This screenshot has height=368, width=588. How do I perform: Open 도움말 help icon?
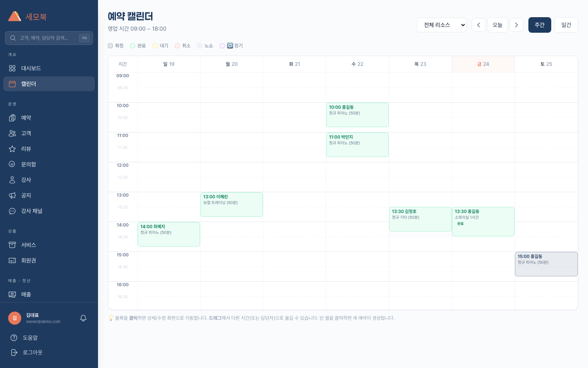click(14, 338)
